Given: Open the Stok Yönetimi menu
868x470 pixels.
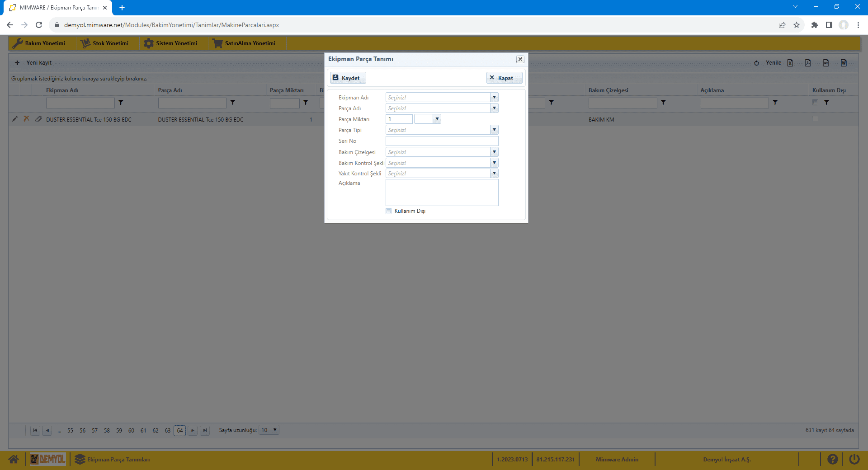Looking at the screenshot, I should [x=105, y=43].
